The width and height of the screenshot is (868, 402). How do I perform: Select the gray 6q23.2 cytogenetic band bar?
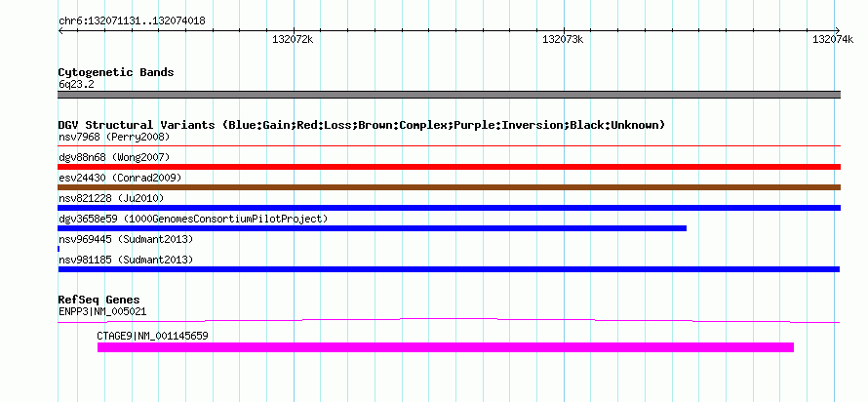[449, 95]
